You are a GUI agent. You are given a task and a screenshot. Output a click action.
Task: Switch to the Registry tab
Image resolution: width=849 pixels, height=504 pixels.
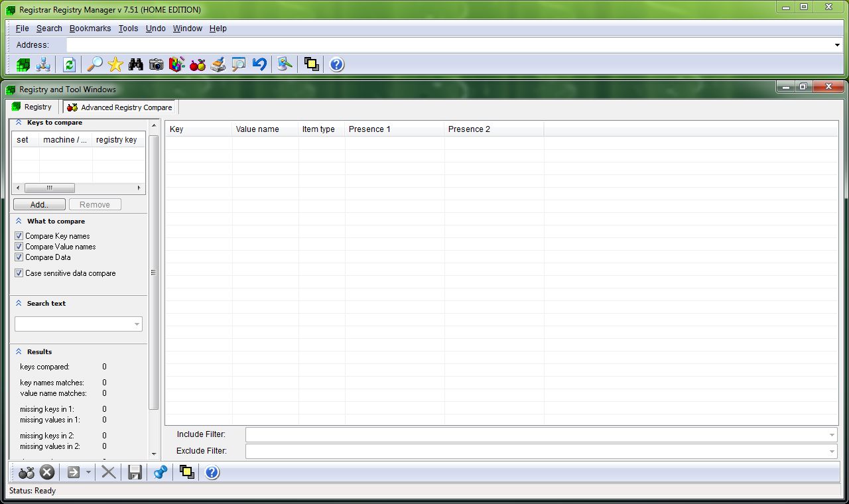(x=32, y=107)
